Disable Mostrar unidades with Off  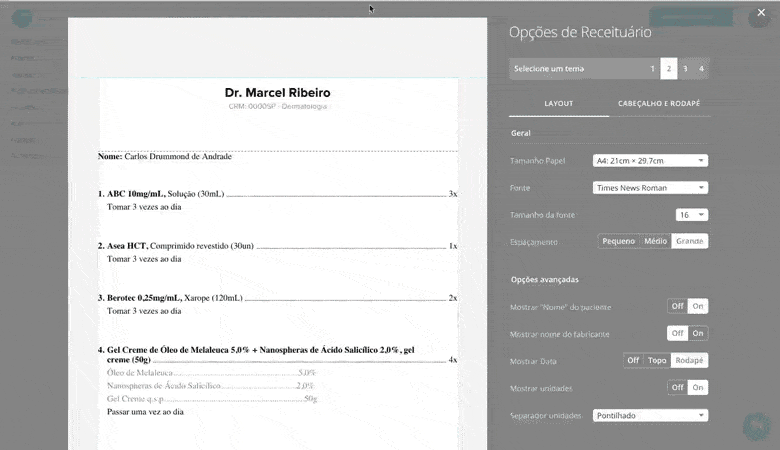(x=677, y=387)
